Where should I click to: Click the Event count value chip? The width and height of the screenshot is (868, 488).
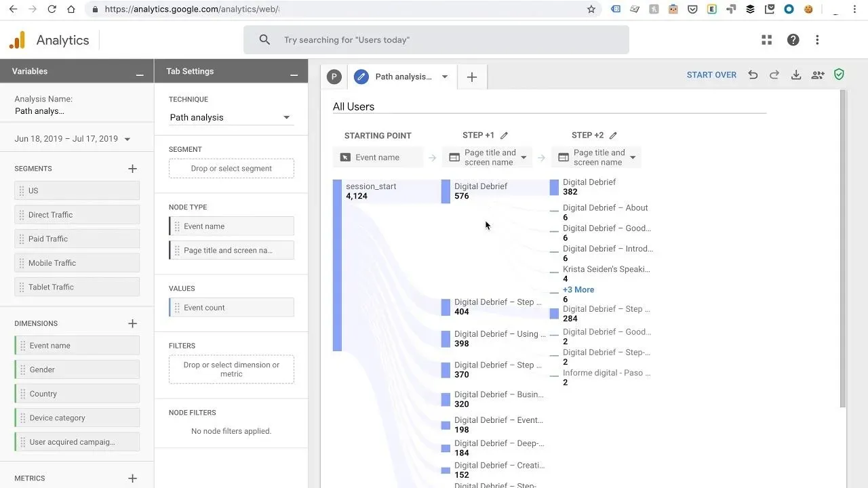pos(231,308)
